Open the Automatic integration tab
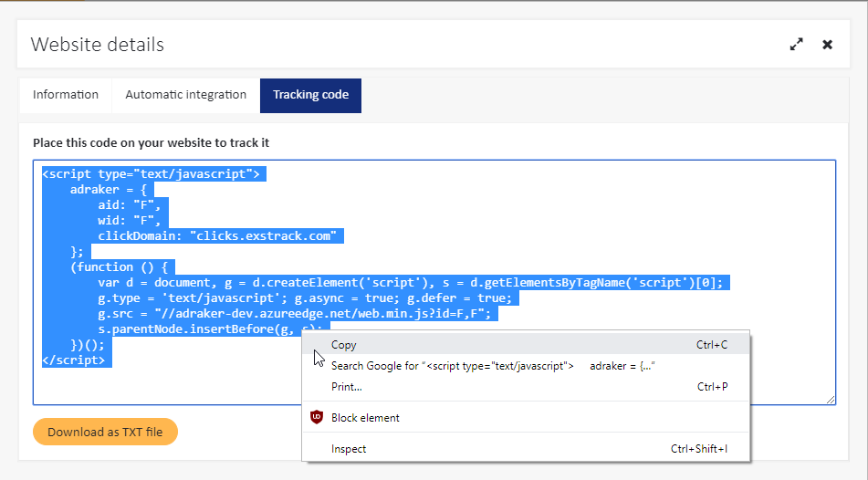 click(186, 95)
